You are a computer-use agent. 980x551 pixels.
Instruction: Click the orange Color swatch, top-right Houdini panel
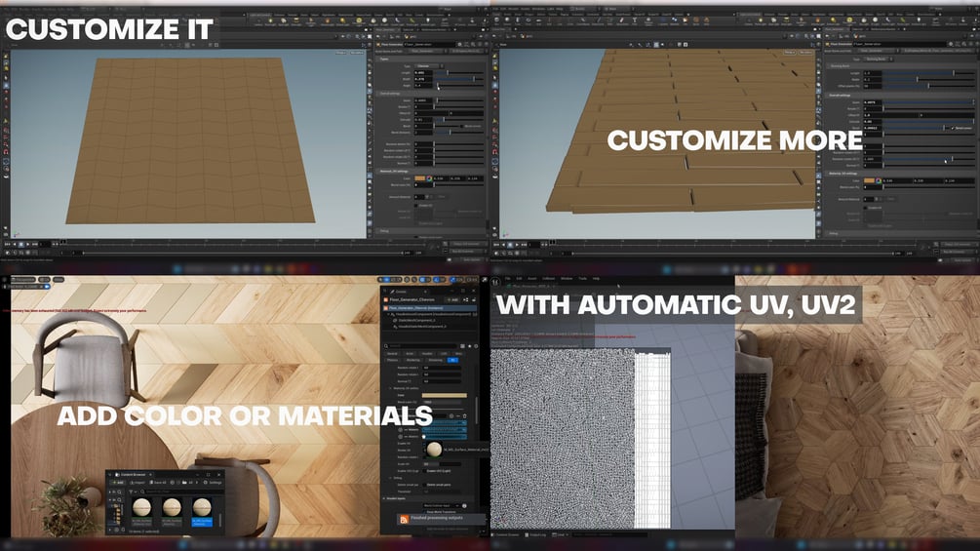coord(869,180)
